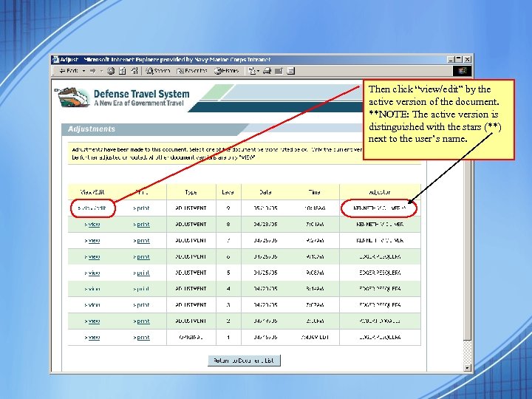Click the Print column header
The width and height of the screenshot is (532, 399).
[x=141, y=192]
